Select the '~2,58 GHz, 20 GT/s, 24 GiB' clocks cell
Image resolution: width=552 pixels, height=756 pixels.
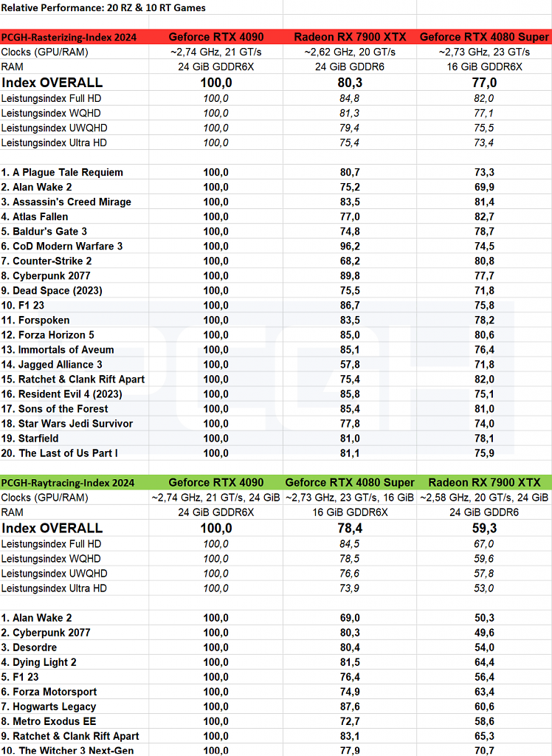point(484,498)
